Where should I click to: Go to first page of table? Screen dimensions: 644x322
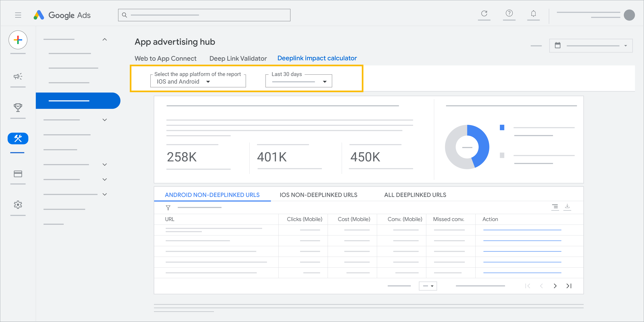[x=528, y=286]
